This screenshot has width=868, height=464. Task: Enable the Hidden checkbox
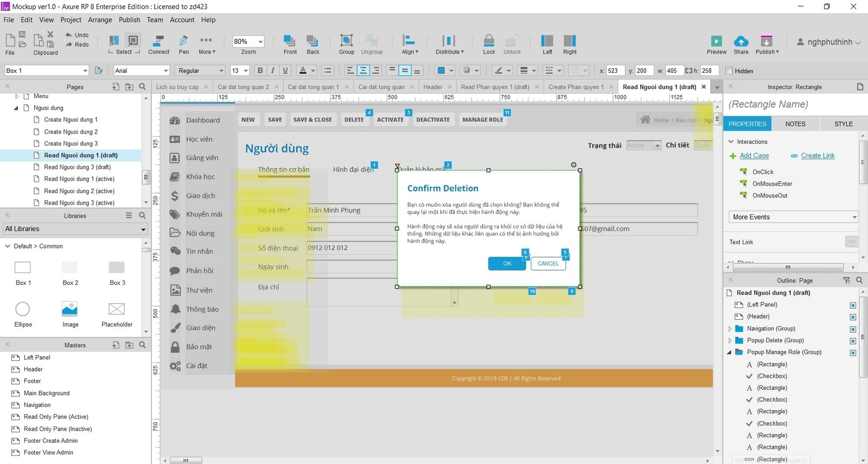click(x=729, y=71)
